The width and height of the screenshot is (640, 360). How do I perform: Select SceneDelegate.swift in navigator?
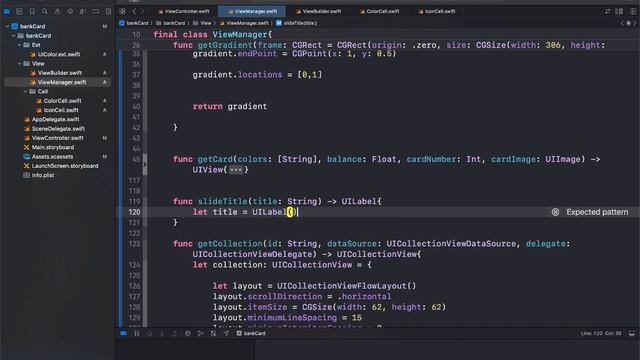pyautogui.click(x=54, y=129)
